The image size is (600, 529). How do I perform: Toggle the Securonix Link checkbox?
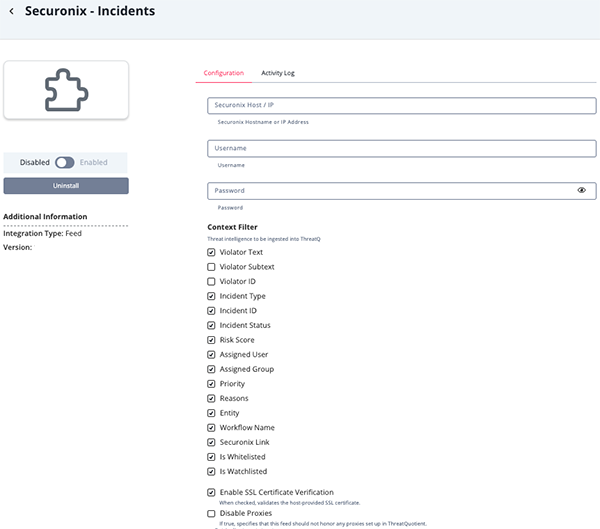(x=211, y=442)
